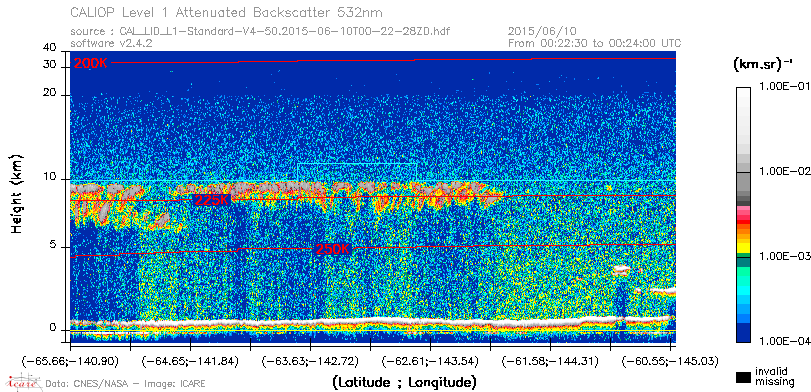Click the red '200K' temperature label
The image size is (811, 392).
(90, 64)
